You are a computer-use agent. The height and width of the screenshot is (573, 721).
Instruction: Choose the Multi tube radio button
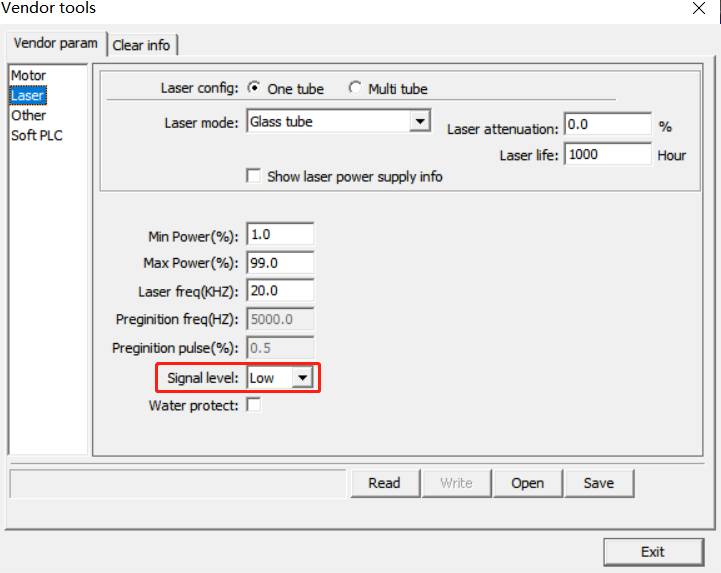(355, 89)
